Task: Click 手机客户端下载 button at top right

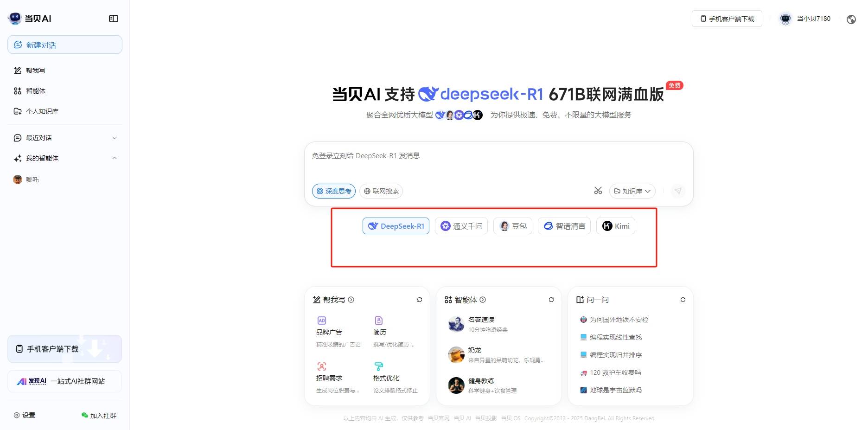Action: [x=727, y=19]
